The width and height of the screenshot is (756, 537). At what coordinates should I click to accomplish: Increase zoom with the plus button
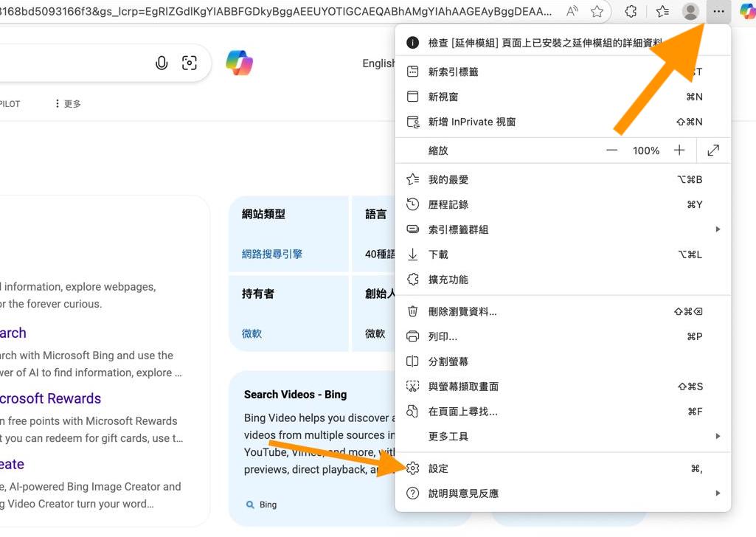point(679,150)
